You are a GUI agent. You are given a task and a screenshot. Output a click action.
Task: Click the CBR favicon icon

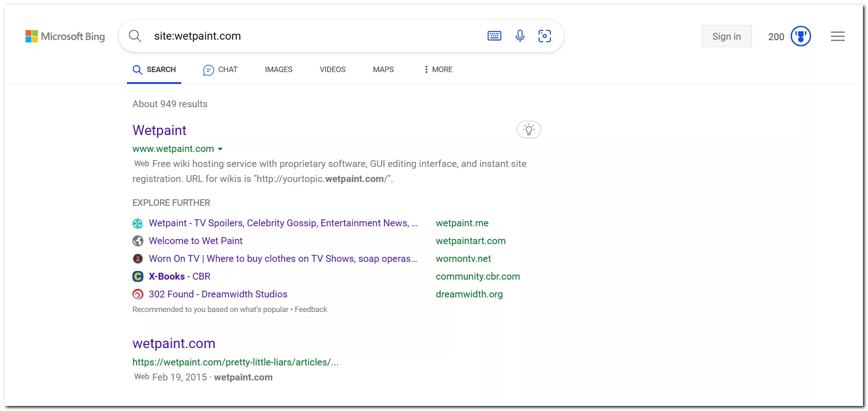point(137,276)
